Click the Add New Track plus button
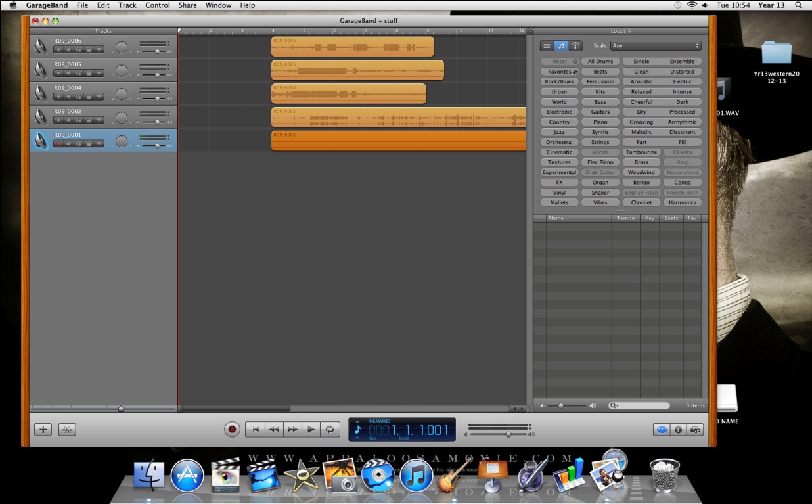This screenshot has width=812, height=504. [x=43, y=430]
